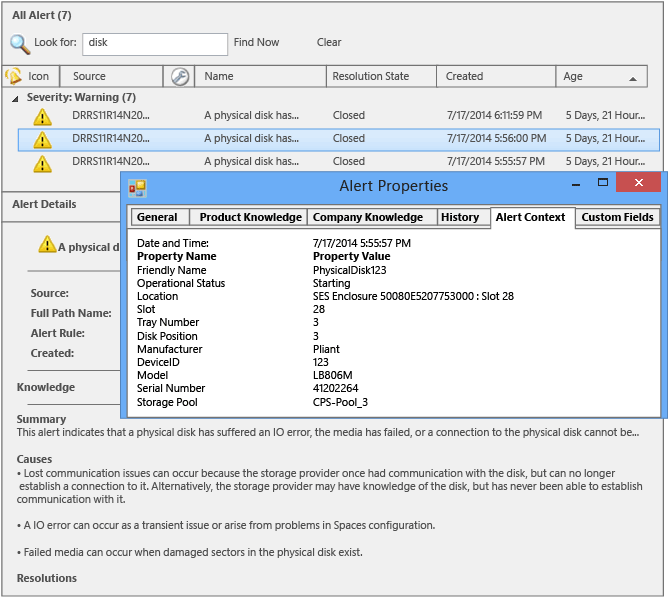Click warning icon of 5:56:00 PM alert

click(42, 140)
